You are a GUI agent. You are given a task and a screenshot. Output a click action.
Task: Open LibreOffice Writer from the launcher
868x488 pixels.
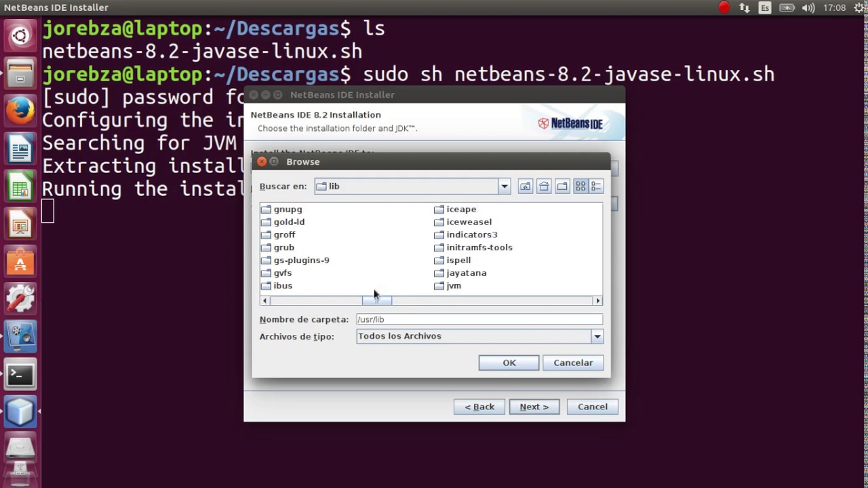(20, 148)
